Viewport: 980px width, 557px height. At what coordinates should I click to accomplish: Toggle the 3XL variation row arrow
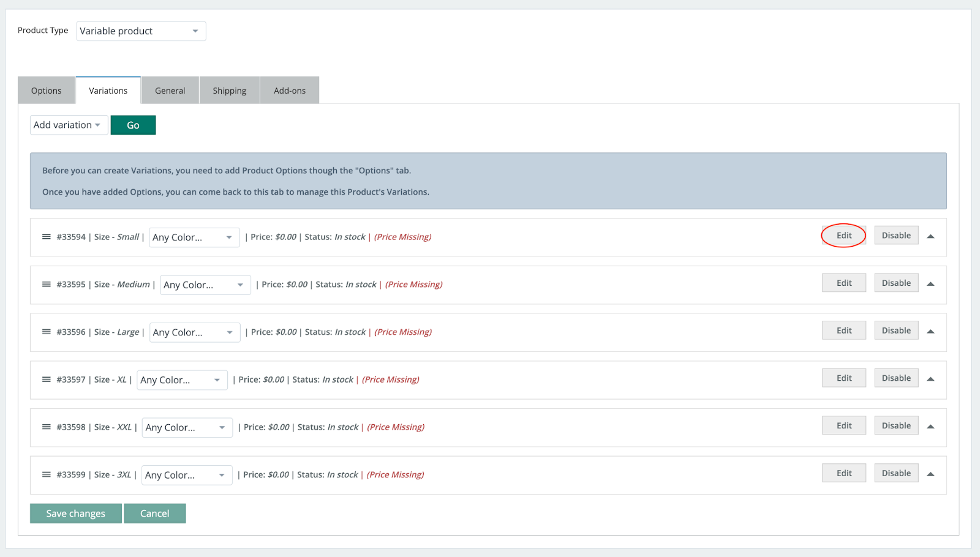(930, 474)
